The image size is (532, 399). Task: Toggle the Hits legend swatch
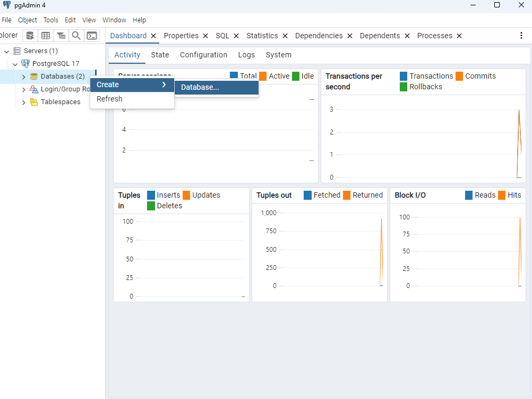pyautogui.click(x=502, y=196)
